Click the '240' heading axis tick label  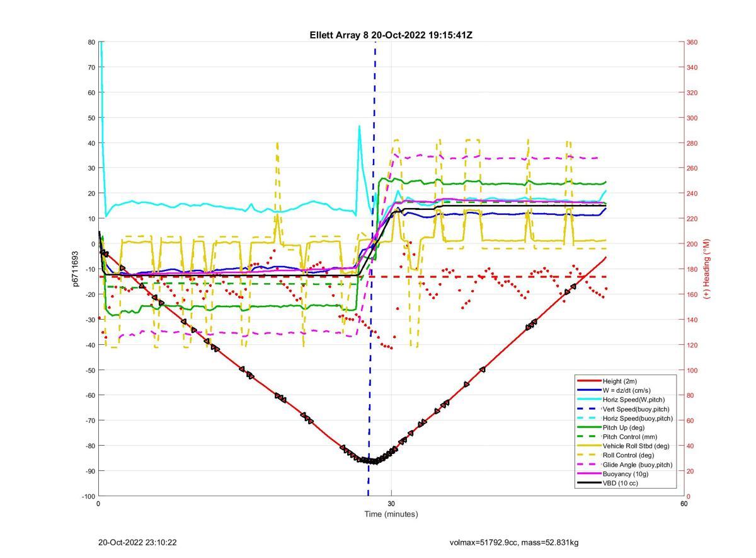tap(692, 194)
